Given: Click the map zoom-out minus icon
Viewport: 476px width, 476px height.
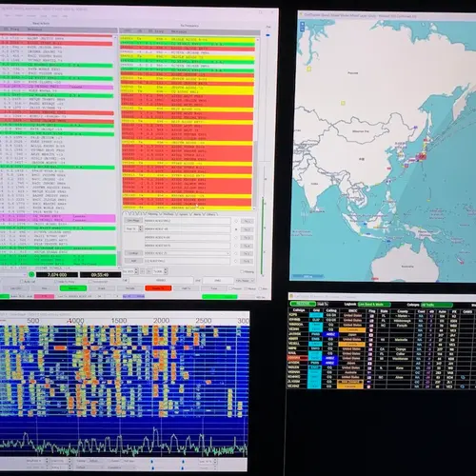Looking at the screenshot, I should [303, 30].
